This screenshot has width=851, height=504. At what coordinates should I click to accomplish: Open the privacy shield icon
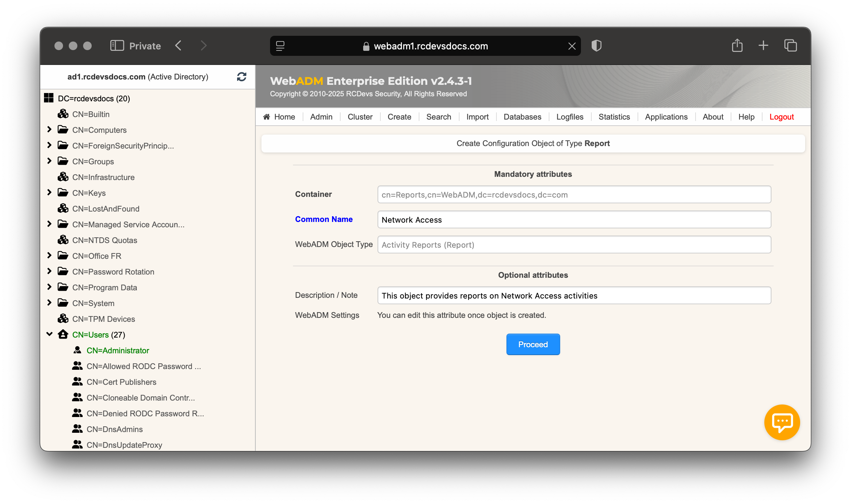[x=596, y=46]
